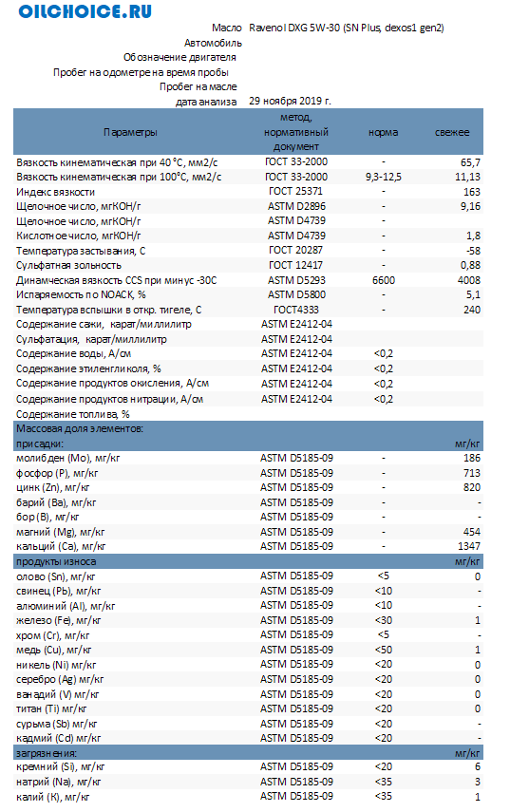The image size is (510, 812).
Task: Click the алюминий (Al) row label
Action: [x=66, y=607]
